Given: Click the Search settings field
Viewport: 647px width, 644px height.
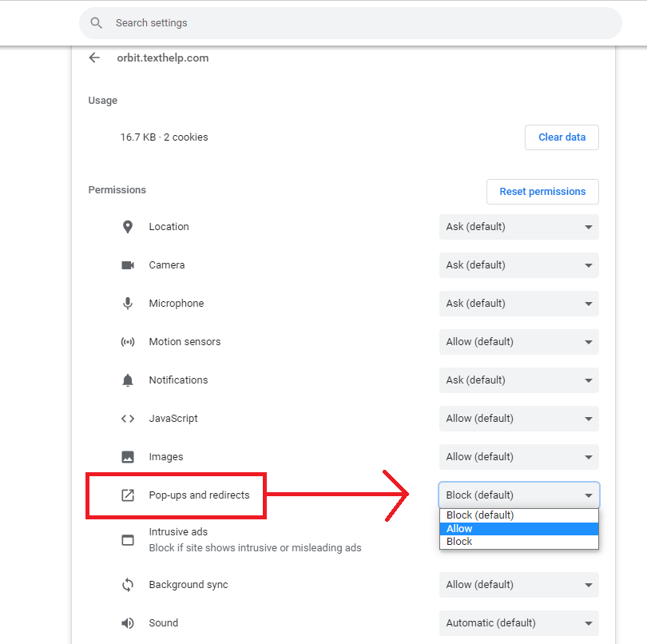Looking at the screenshot, I should point(351,23).
